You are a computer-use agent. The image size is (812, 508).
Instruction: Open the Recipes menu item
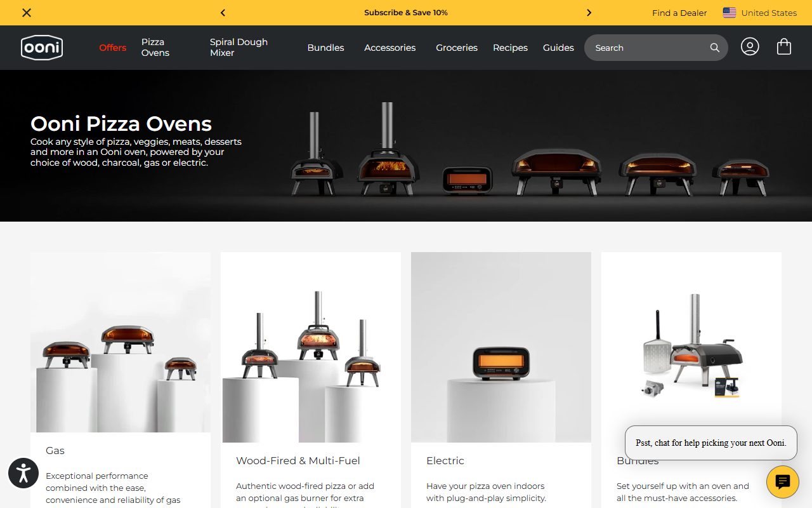point(510,48)
